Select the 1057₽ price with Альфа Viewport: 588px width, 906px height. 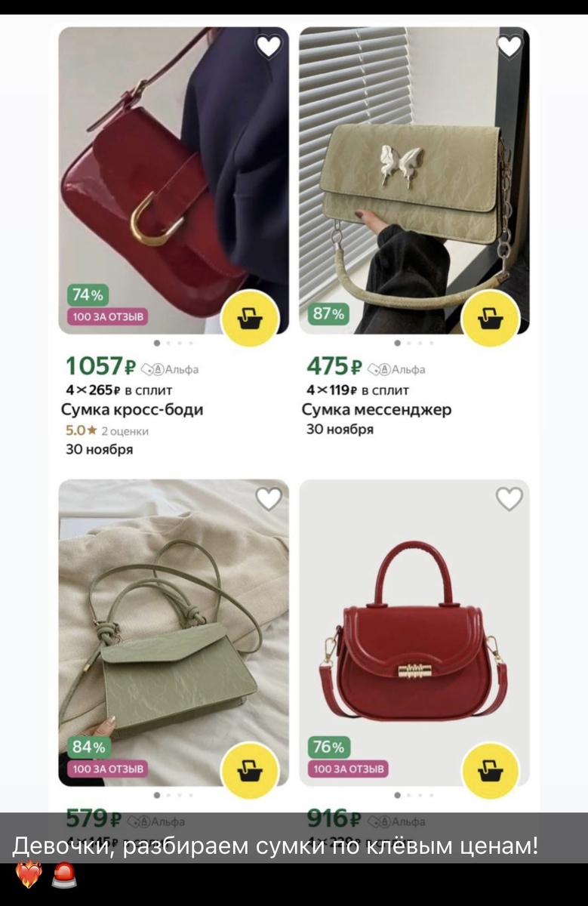[x=132, y=367]
